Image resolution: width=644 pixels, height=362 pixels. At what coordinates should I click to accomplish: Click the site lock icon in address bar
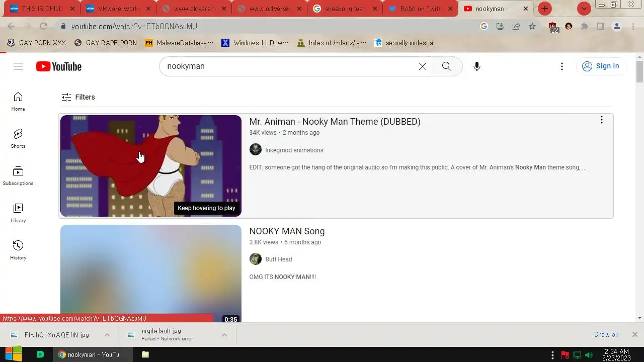pos(63,26)
